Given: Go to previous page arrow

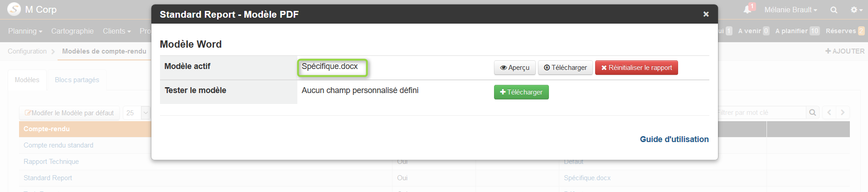Looking at the screenshot, I should [x=829, y=113].
